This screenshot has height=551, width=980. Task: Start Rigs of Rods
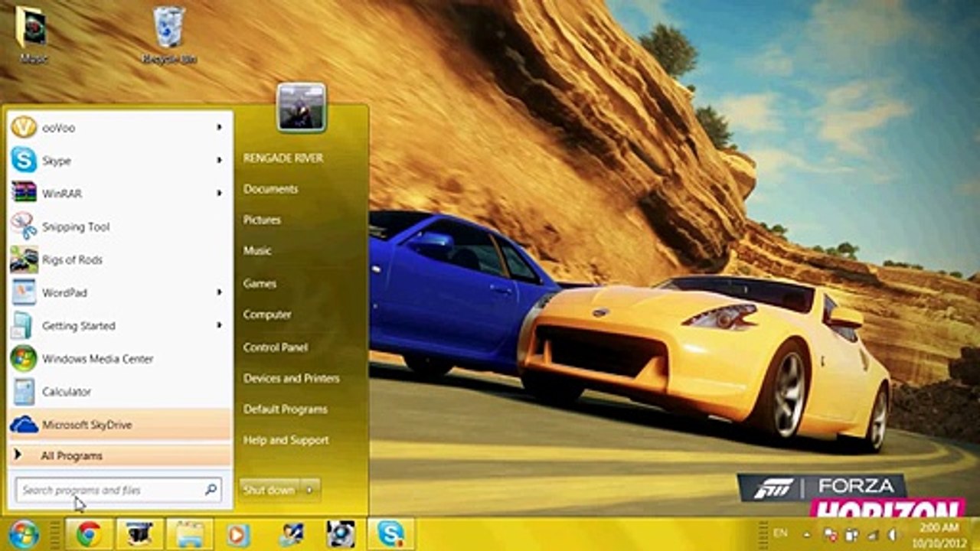click(119, 259)
